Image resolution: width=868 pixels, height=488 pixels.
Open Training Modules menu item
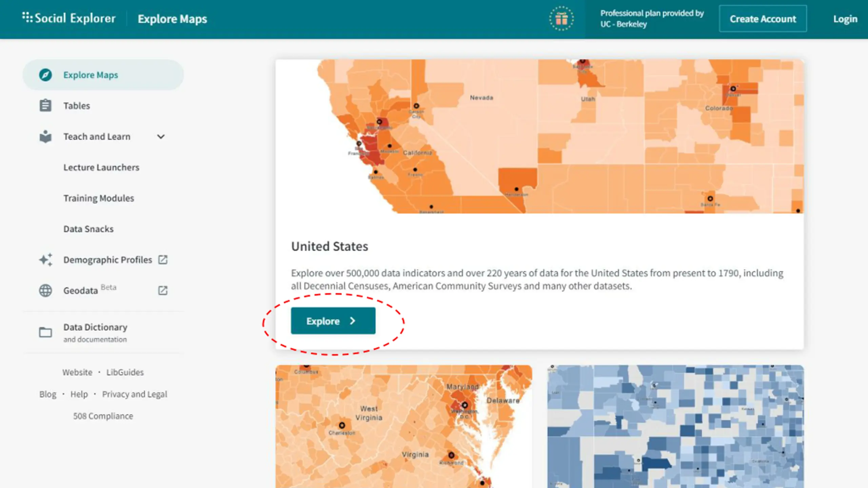click(99, 198)
